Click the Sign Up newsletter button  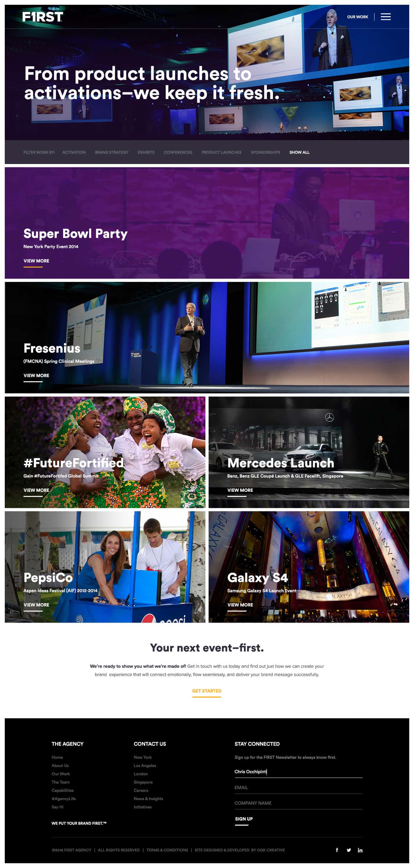(244, 819)
